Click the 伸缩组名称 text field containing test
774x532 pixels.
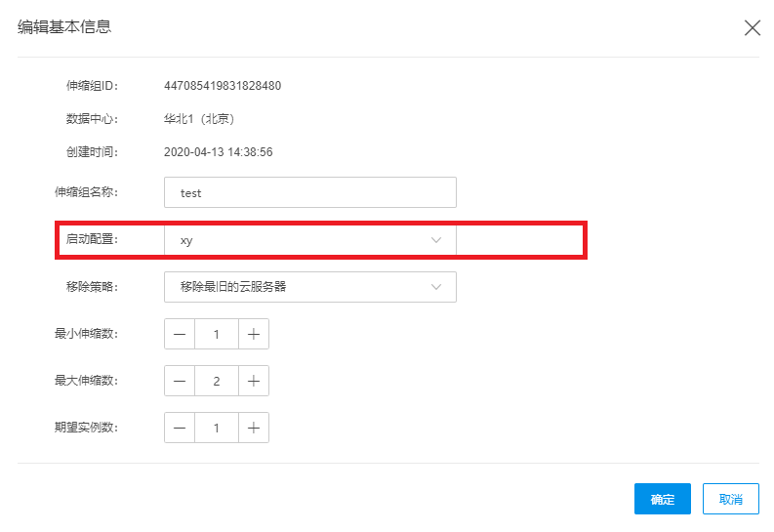(x=309, y=193)
